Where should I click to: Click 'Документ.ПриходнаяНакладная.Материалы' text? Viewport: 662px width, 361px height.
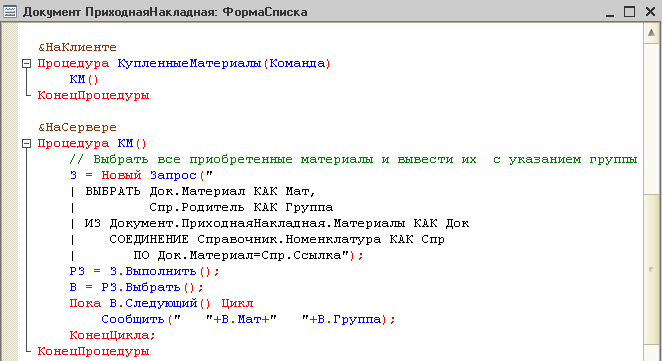[257, 224]
